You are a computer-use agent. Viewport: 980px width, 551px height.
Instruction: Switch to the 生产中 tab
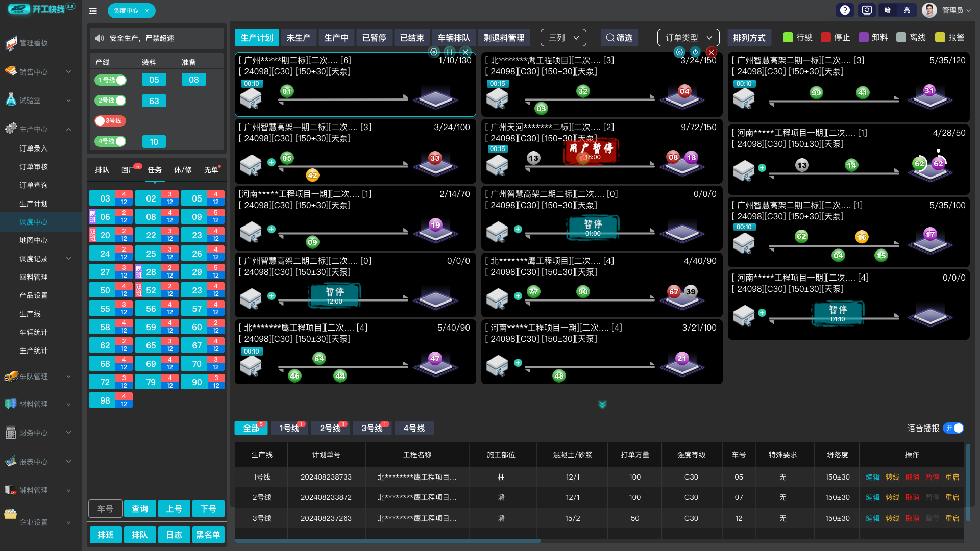(x=336, y=38)
